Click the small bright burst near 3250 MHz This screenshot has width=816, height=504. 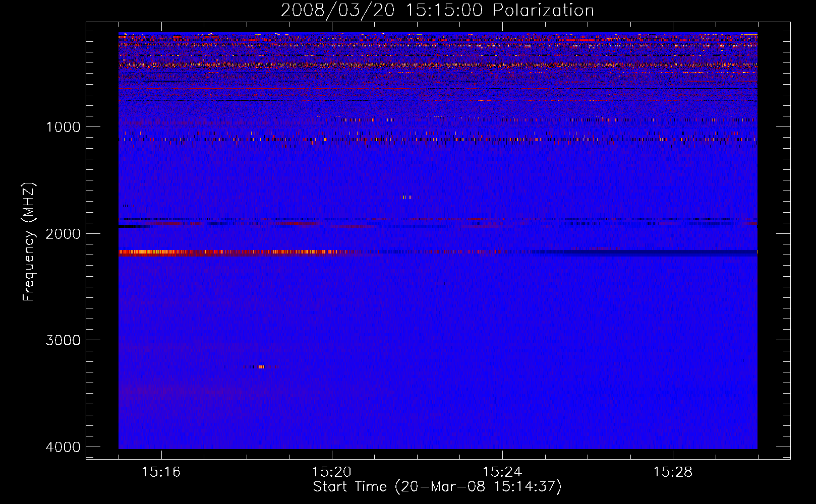click(261, 367)
